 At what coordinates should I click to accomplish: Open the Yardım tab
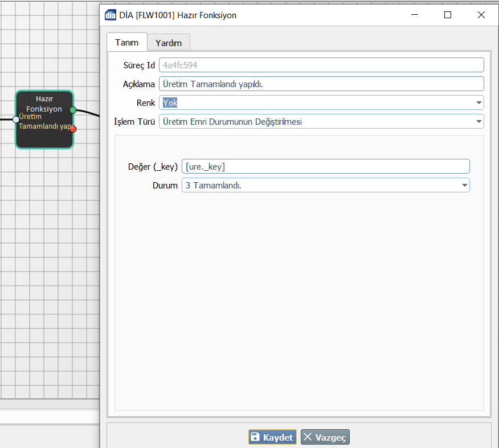pos(169,43)
